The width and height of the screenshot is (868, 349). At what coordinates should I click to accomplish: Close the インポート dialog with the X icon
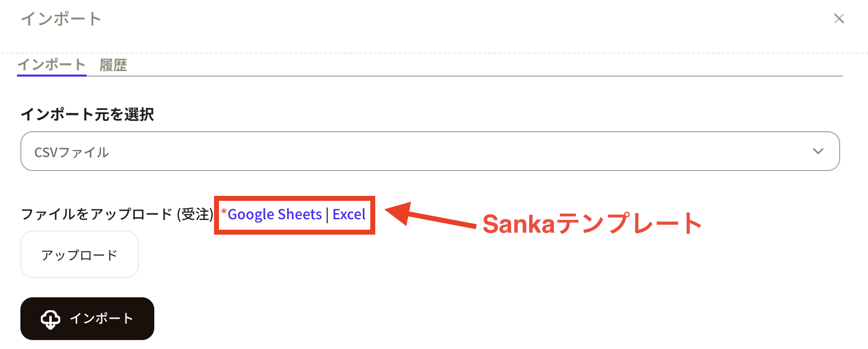point(839,19)
